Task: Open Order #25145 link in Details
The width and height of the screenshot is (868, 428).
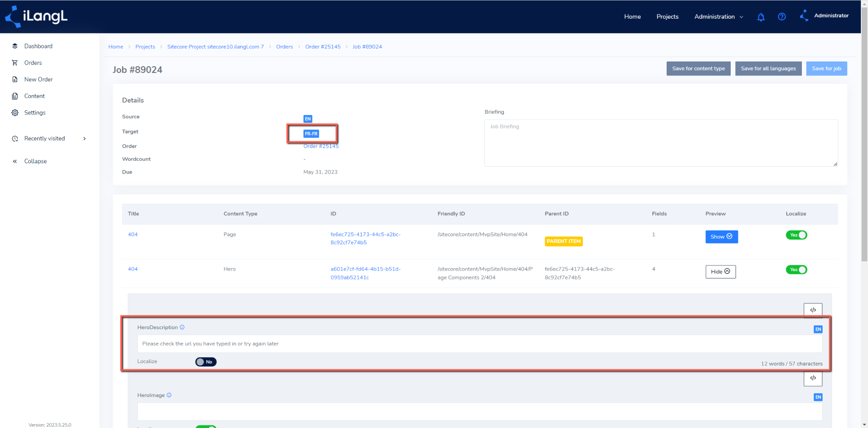Action: [x=321, y=146]
